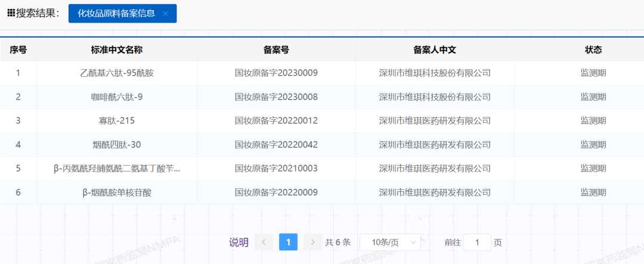Click the 状态 column header
The image size is (644, 264).
[593, 49]
